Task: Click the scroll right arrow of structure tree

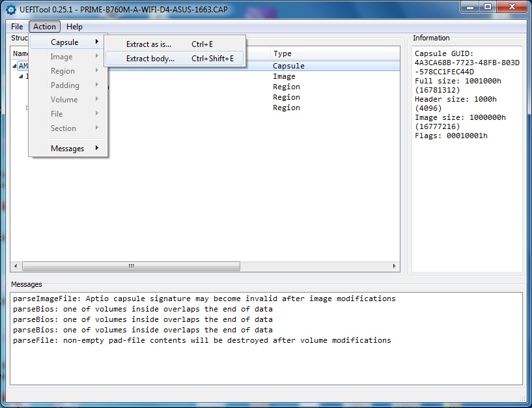Action: point(394,267)
